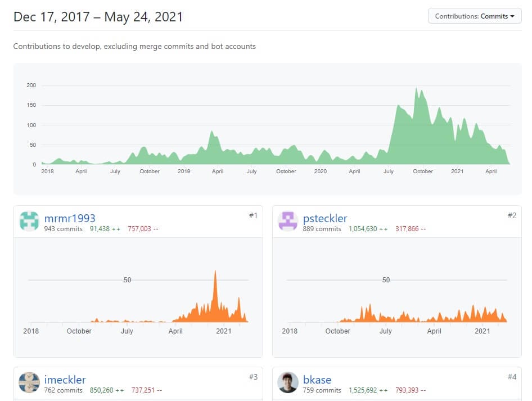The width and height of the screenshot is (532, 401).
Task: Click the #2 rank label
Action: [511, 215]
